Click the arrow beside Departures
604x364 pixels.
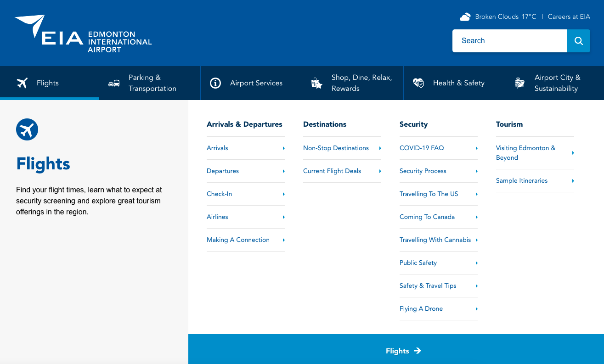tap(284, 171)
